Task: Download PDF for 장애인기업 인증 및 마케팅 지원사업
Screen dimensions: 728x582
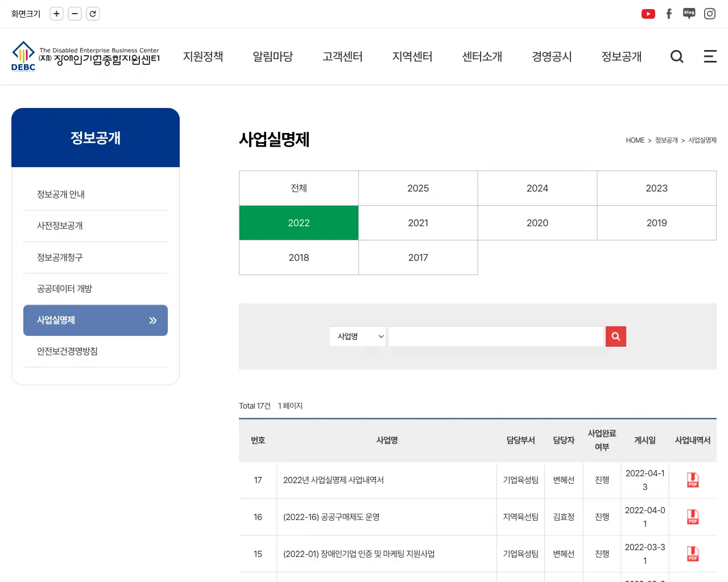Action: coord(693,554)
